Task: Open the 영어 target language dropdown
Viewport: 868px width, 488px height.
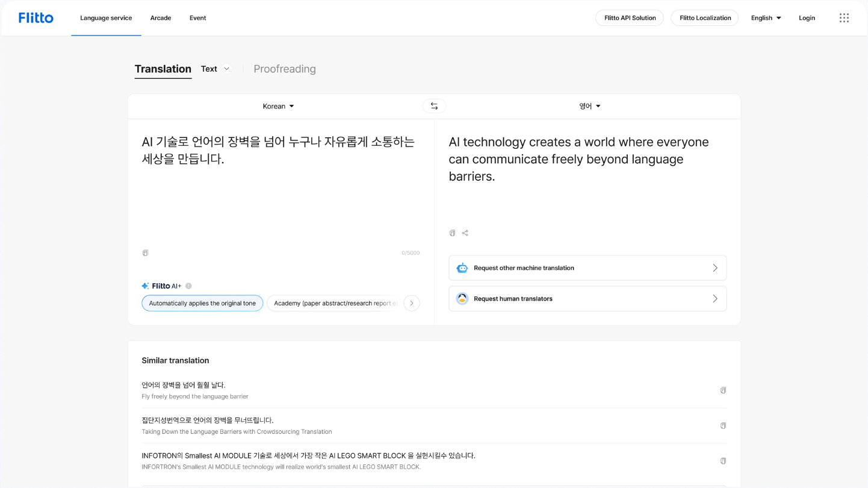Action: click(x=590, y=106)
